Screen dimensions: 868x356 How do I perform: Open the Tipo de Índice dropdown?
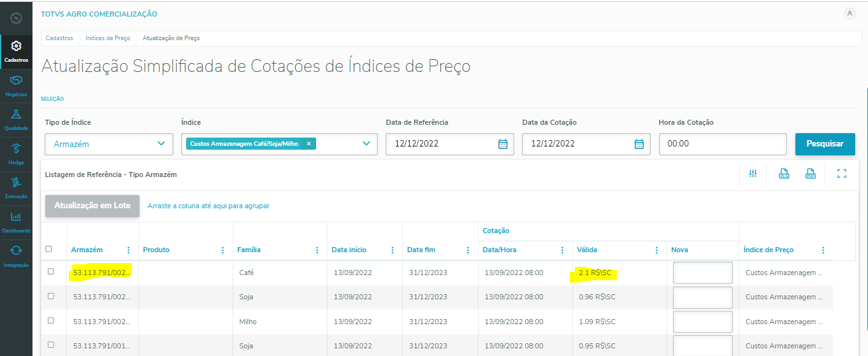click(x=109, y=144)
